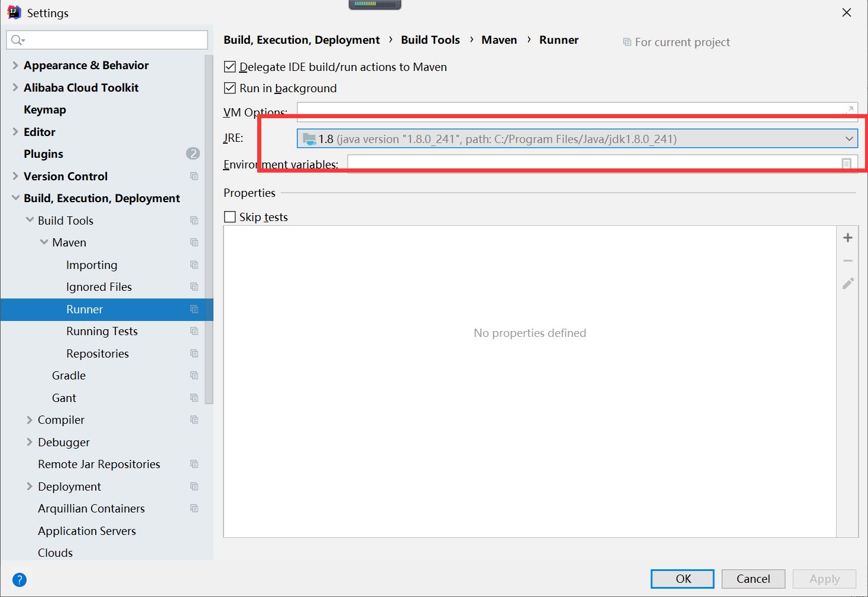Click the project-level icon beside Runner
Viewport: 868px width, 597px height.
[194, 309]
